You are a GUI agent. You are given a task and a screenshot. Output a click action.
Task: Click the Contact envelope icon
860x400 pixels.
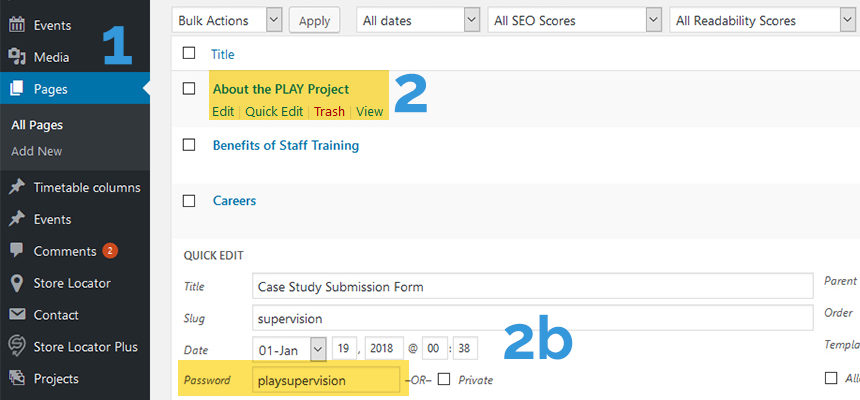(x=17, y=314)
